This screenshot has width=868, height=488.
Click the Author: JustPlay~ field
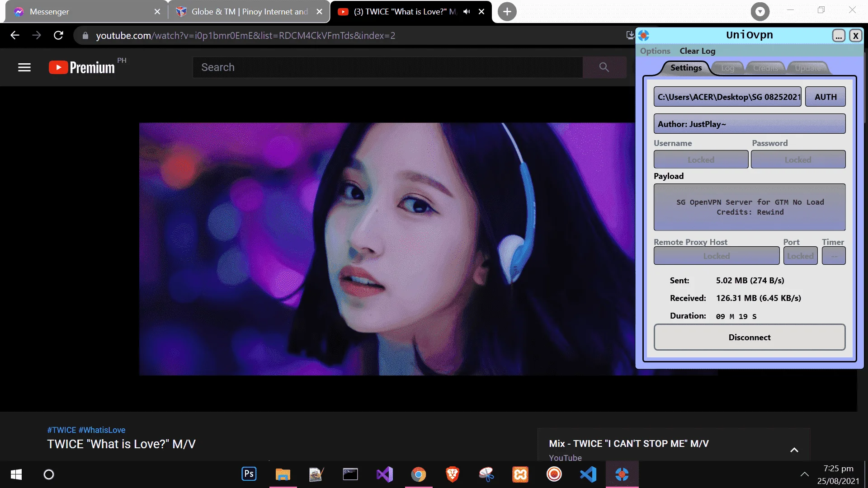tap(750, 124)
